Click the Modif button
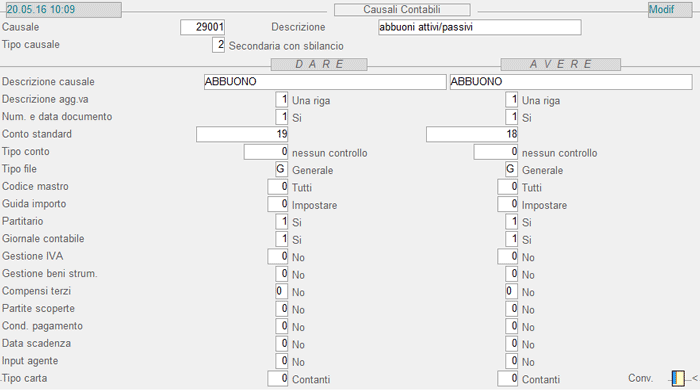The image size is (700, 390). [x=670, y=10]
